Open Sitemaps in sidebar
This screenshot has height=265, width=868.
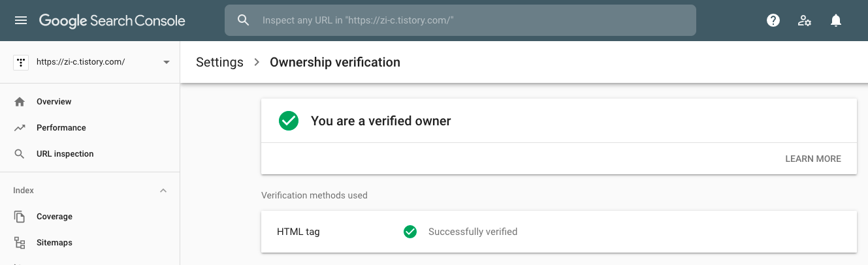click(54, 243)
